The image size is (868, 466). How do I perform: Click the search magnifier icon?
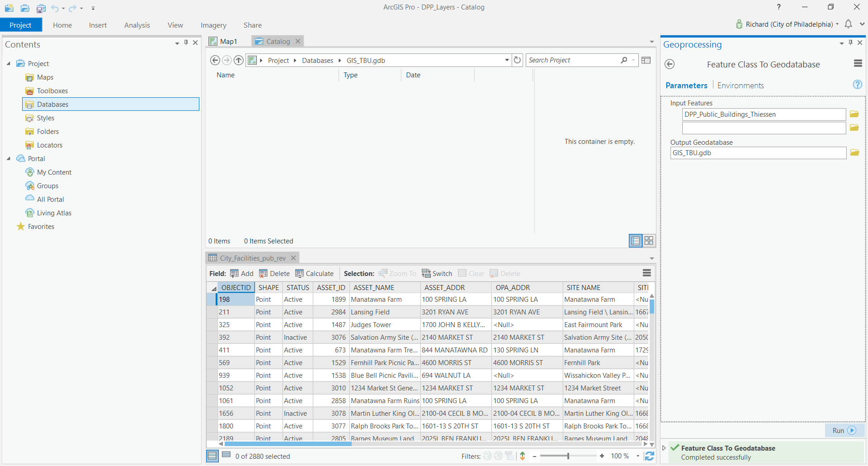(x=624, y=60)
